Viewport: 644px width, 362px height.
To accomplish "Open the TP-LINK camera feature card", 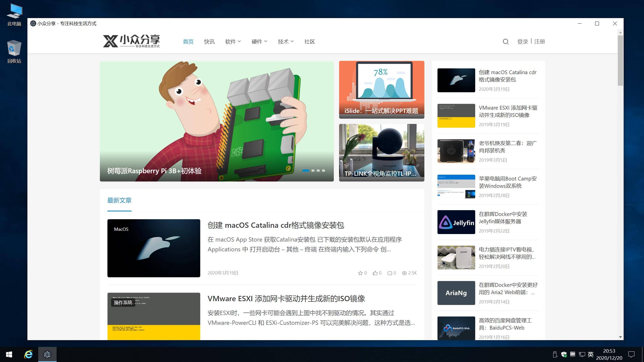I will [382, 153].
